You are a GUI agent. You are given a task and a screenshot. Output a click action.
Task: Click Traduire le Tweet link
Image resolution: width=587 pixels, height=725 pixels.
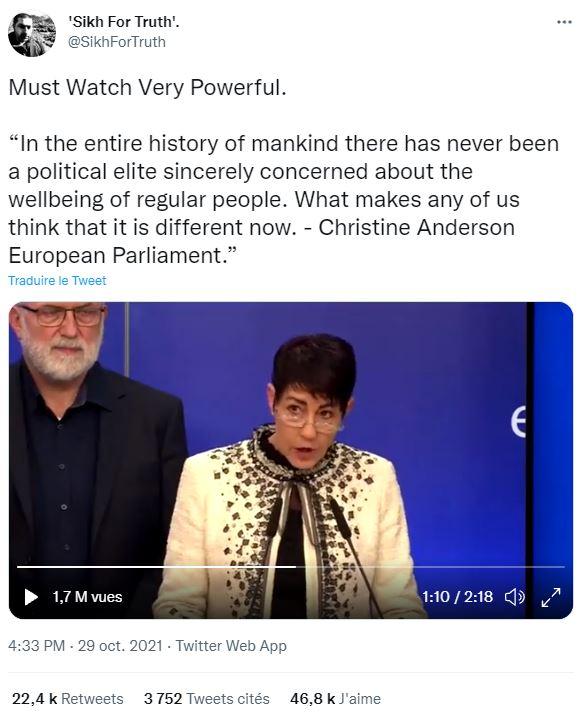[x=57, y=281]
